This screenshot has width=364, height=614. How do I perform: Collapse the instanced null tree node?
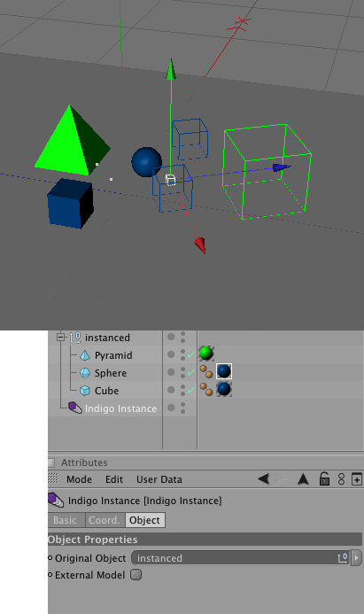[x=60, y=338]
